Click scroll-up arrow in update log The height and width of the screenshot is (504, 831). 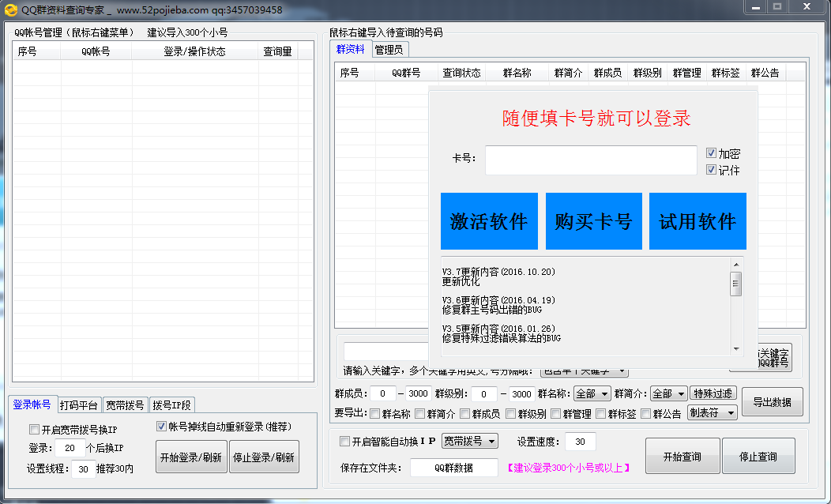click(x=735, y=265)
